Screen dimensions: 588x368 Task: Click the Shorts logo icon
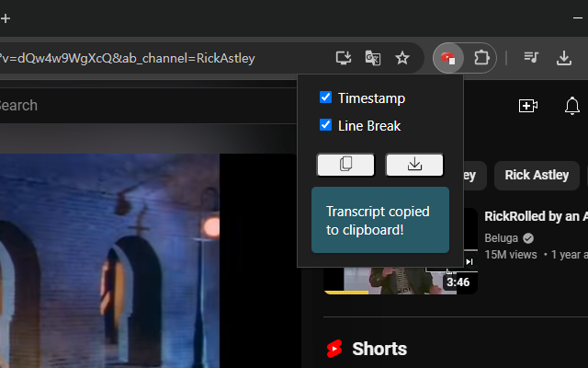[x=334, y=349]
